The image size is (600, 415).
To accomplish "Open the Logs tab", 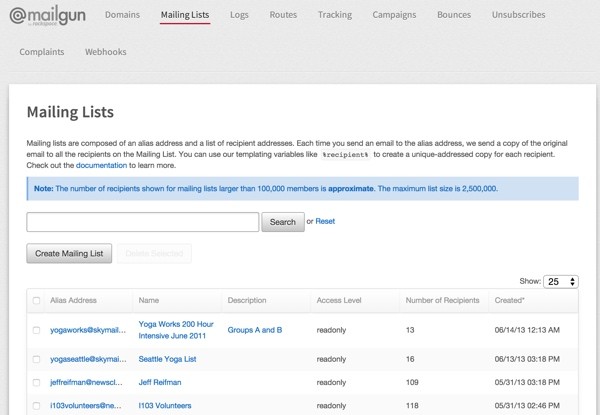I will coord(239,15).
